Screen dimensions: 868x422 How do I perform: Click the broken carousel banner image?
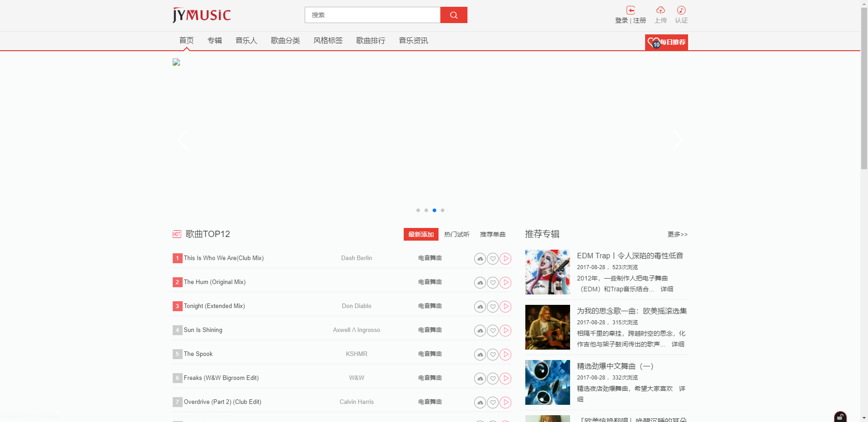click(x=176, y=62)
